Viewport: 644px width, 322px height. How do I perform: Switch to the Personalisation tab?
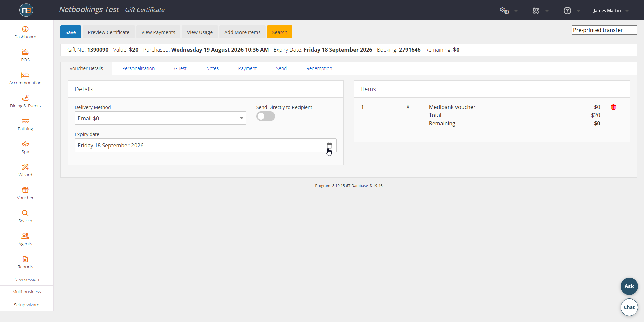coord(139,68)
